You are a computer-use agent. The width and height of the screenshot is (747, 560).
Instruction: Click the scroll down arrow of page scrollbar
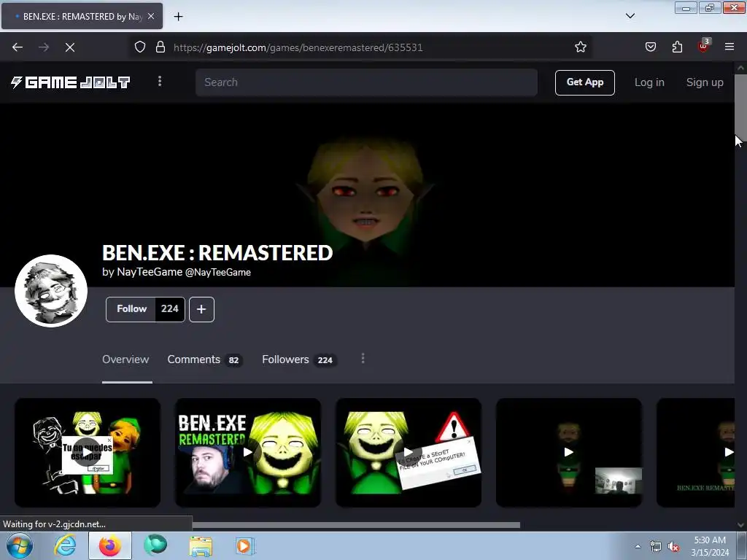740,525
